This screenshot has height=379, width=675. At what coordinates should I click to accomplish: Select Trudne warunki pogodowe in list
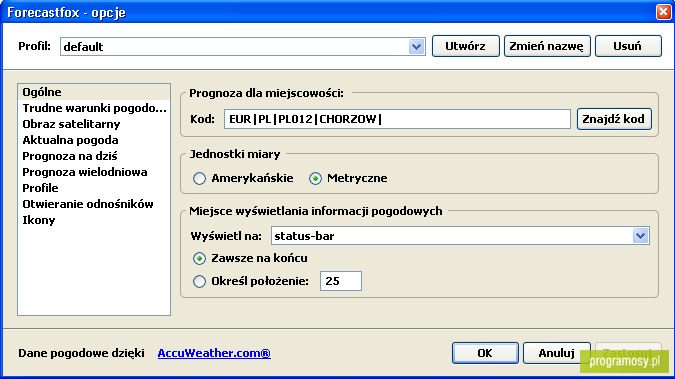tap(94, 108)
